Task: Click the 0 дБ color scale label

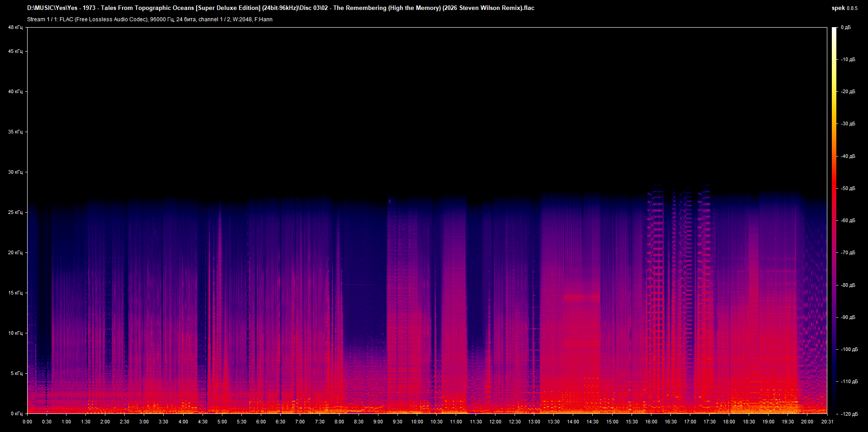Action: (x=846, y=28)
